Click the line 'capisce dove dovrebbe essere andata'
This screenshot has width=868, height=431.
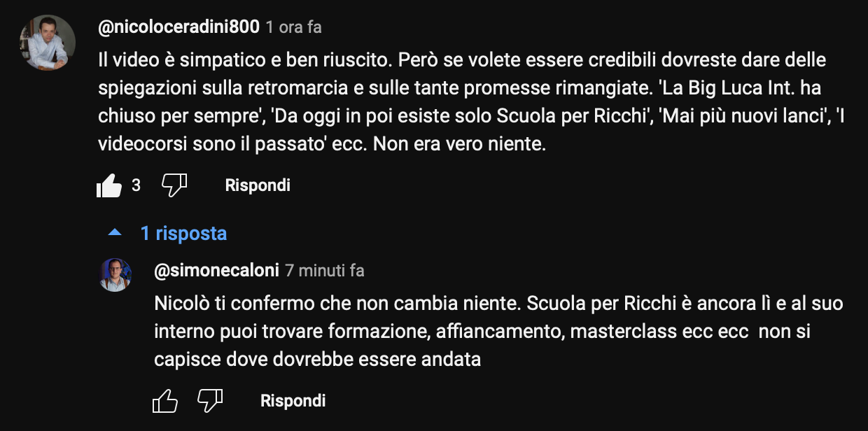318,360
